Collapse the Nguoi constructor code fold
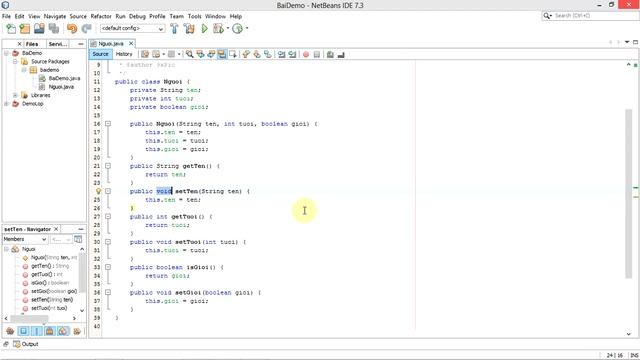This screenshot has height=360, width=640. 108,124
